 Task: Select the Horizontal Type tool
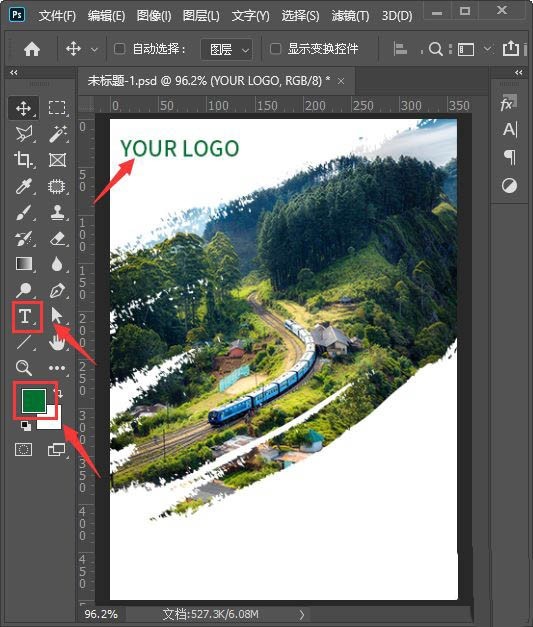pyautogui.click(x=24, y=316)
